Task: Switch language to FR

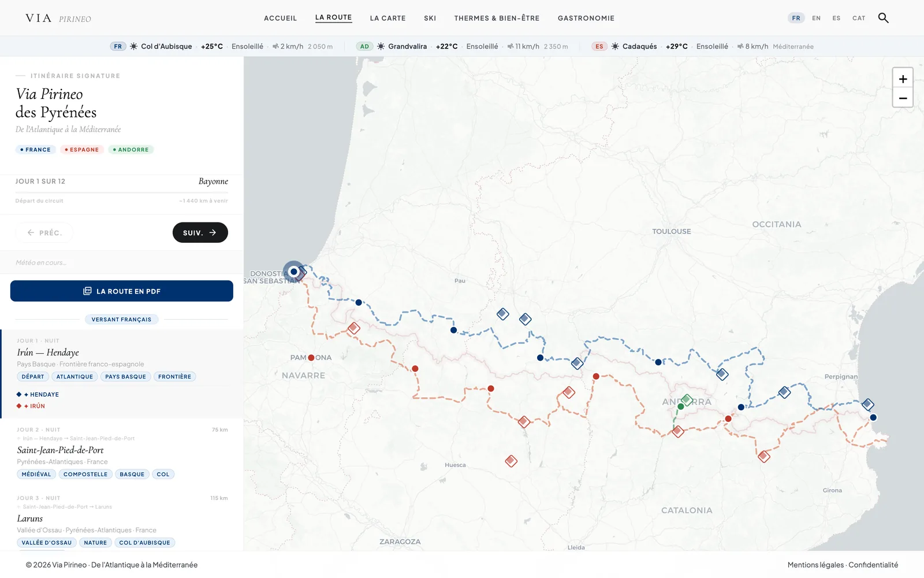Action: (x=796, y=18)
